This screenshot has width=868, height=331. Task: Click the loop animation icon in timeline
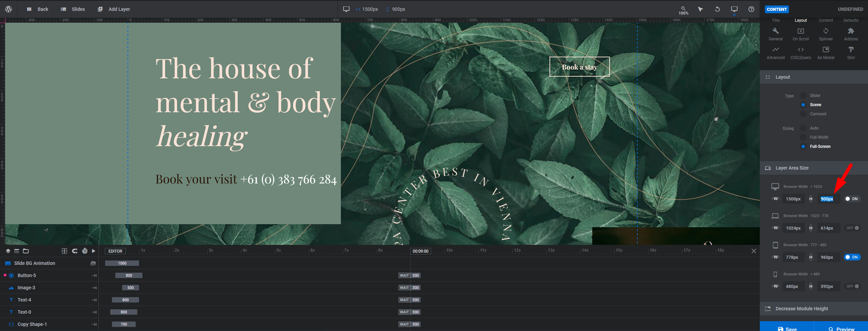[x=75, y=251]
